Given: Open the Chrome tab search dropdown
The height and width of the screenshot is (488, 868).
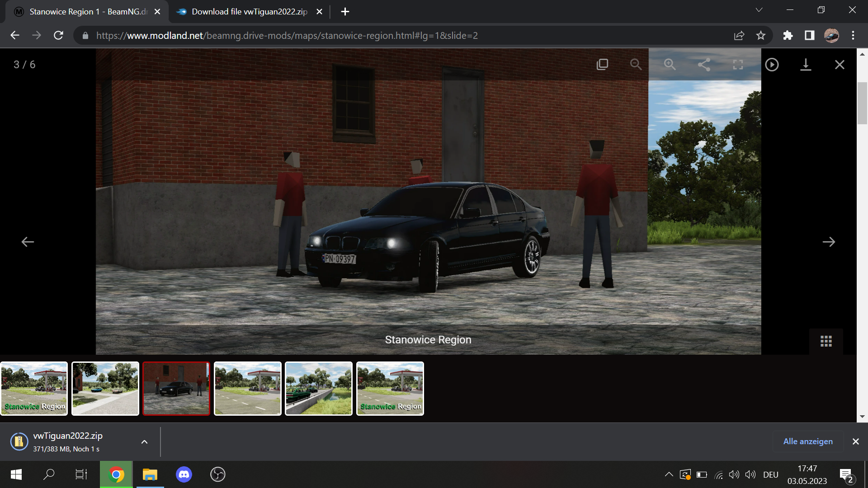Looking at the screenshot, I should tap(759, 10).
